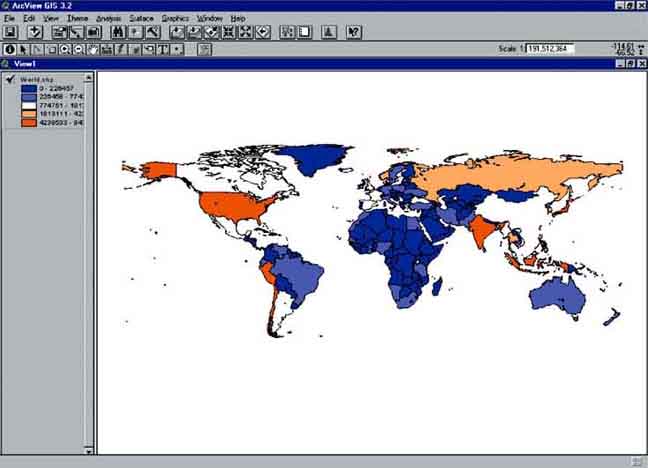Click the Scale input field
This screenshot has width=648, height=468.
point(551,49)
